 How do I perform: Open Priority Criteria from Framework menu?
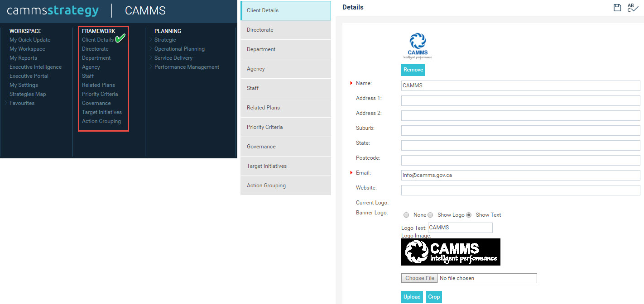coord(100,94)
